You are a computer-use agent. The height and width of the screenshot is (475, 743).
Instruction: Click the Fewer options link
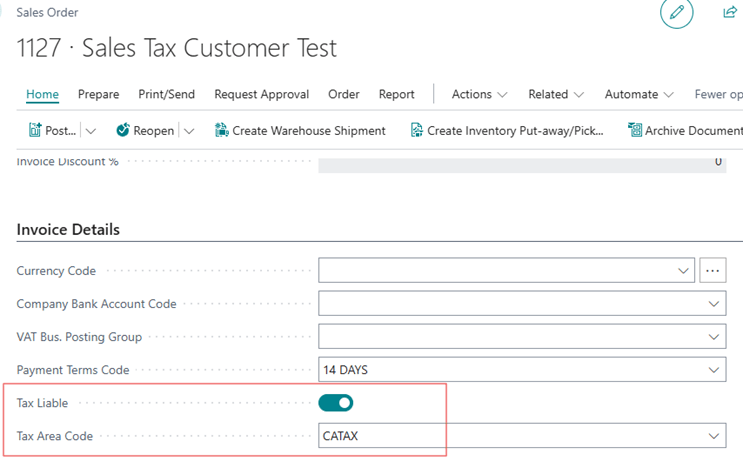pyautogui.click(x=717, y=94)
